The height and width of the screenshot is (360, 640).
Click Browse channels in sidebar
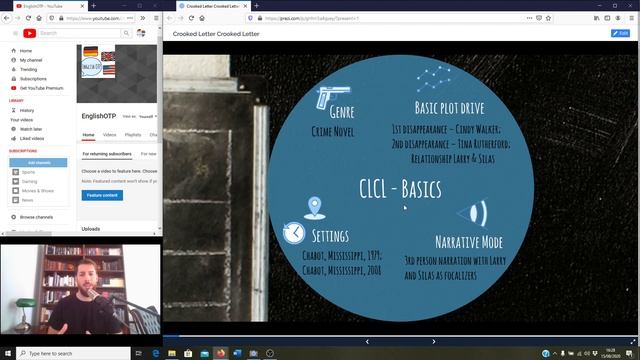coord(36,217)
